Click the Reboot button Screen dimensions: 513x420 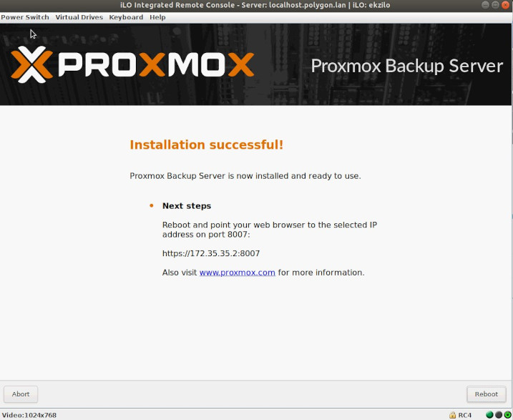[x=487, y=394]
